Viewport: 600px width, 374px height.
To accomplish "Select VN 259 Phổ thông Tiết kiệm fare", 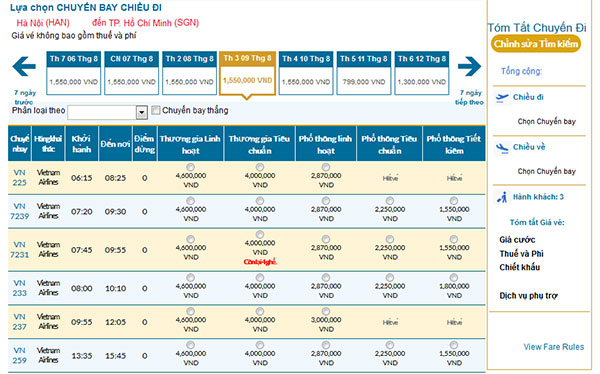I will click(454, 345).
